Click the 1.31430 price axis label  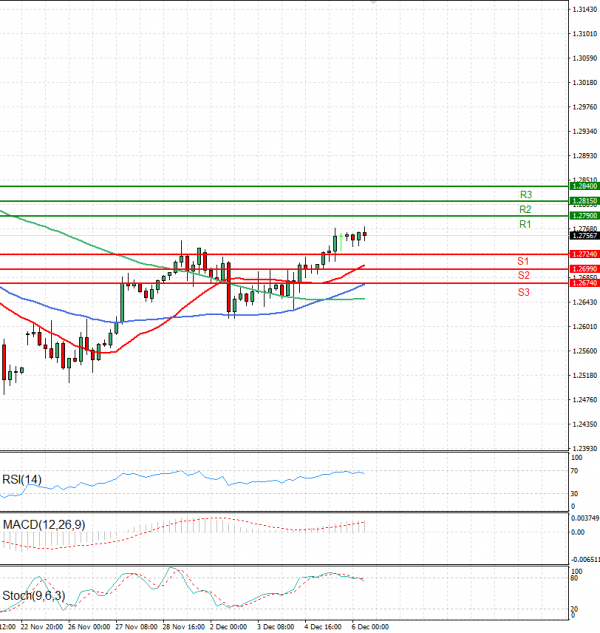(585, 9)
